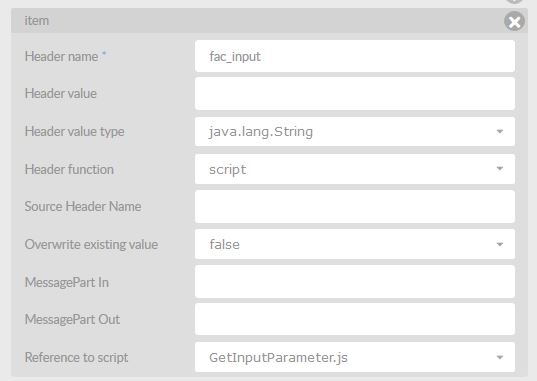The width and height of the screenshot is (537, 381).
Task: Select the MessagePart In input box
Action: tap(355, 282)
